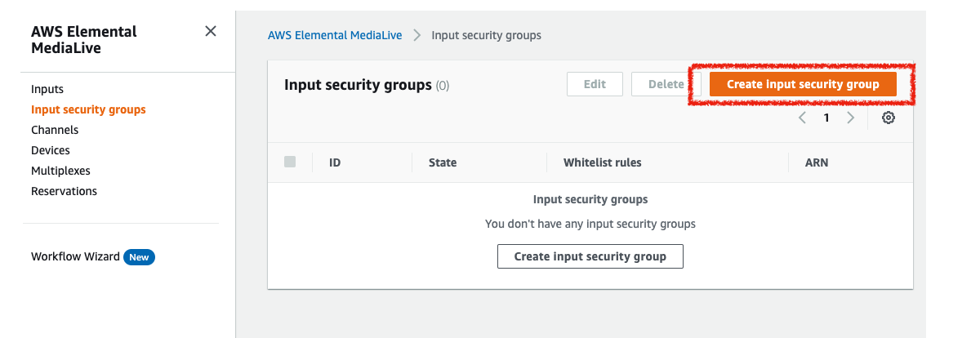
Task: Sort by the Whitelist rules column header
Action: 603,162
